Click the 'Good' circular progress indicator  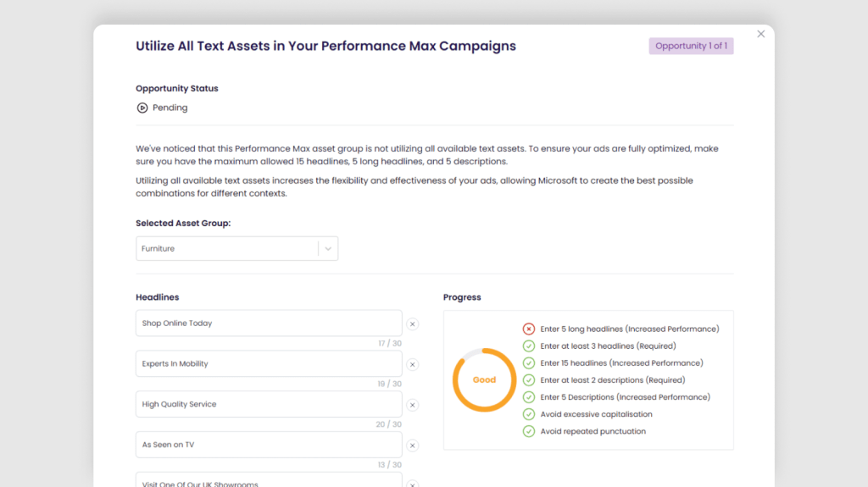tap(484, 380)
